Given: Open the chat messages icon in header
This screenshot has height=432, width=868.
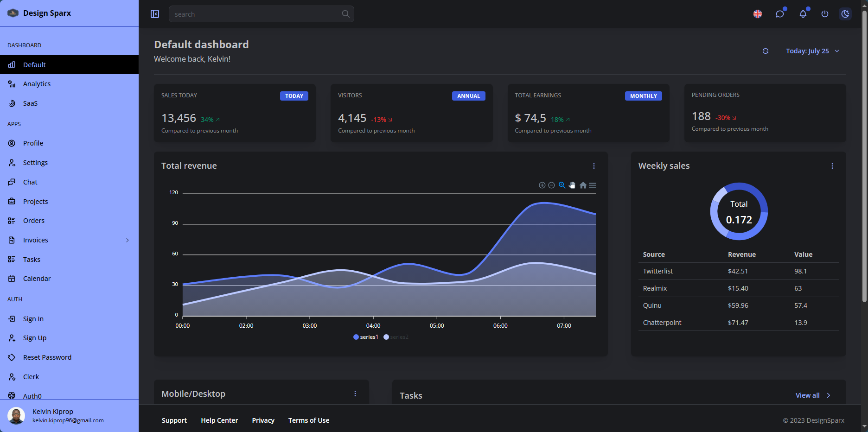Looking at the screenshot, I should point(780,14).
